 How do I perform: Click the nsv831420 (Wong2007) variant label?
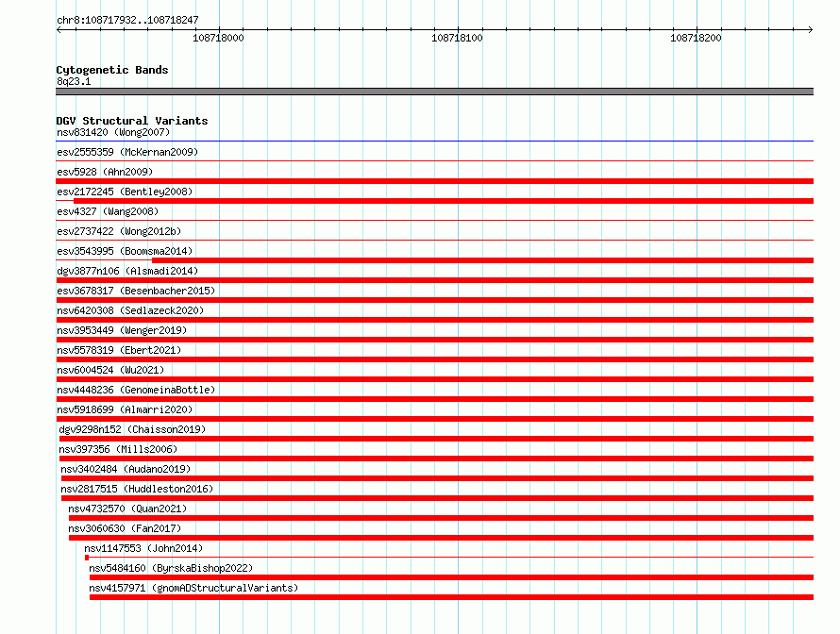(113, 132)
